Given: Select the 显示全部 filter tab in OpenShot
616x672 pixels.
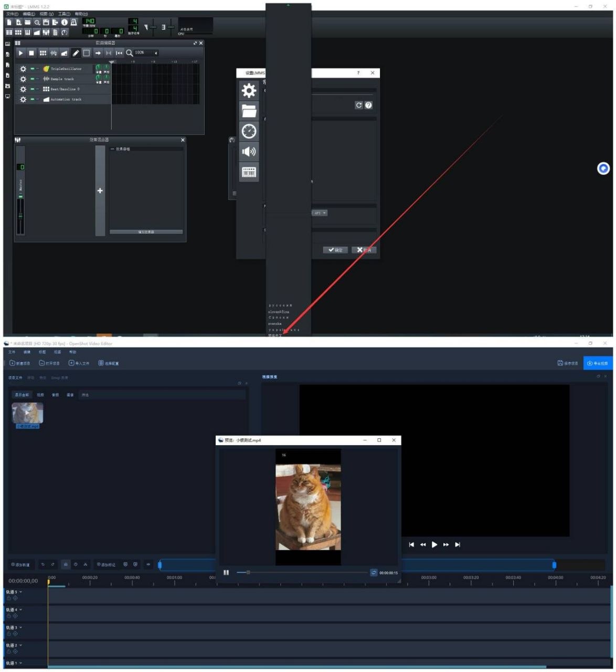Looking at the screenshot, I should pos(22,395).
